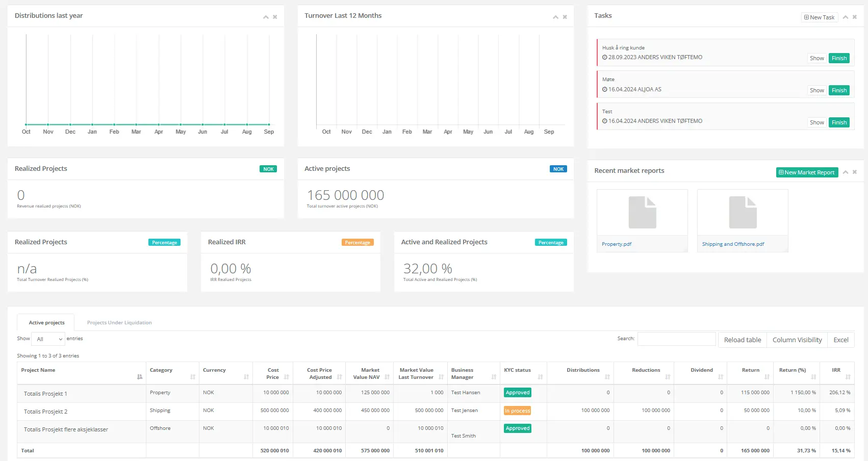Export the table to Excel
Viewport: 868px width, 461px height.
[840, 340]
